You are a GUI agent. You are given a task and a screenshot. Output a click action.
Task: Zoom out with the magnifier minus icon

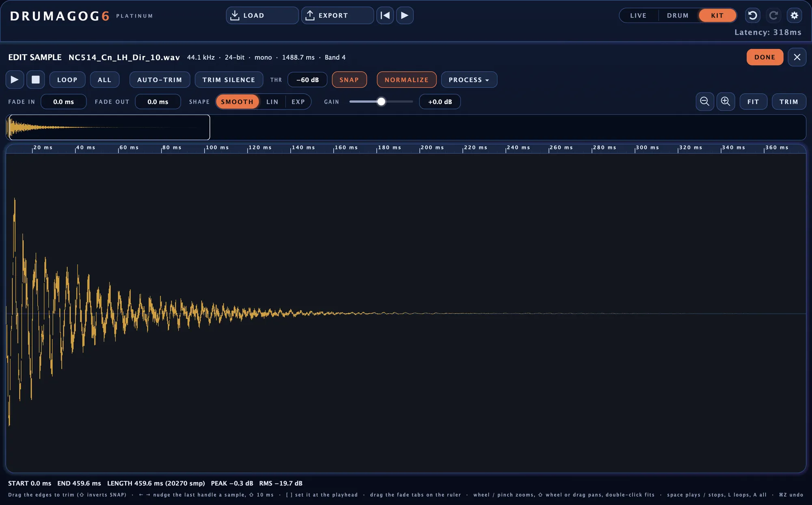coord(705,102)
